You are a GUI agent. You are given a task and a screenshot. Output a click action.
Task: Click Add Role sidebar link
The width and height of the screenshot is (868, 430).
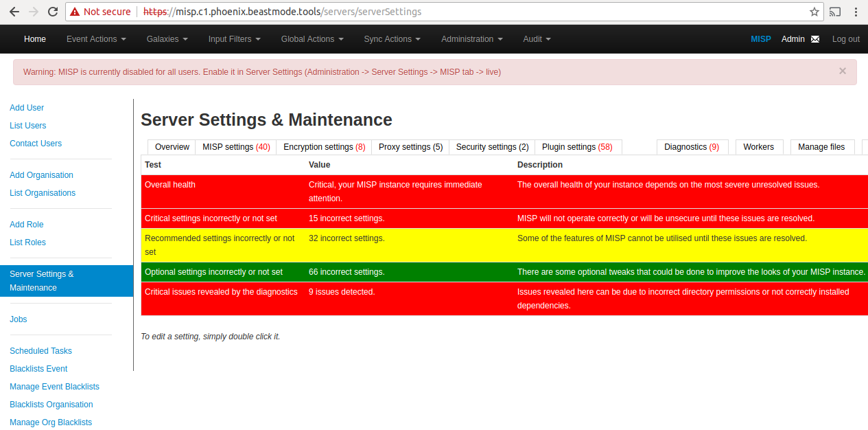[x=27, y=225]
